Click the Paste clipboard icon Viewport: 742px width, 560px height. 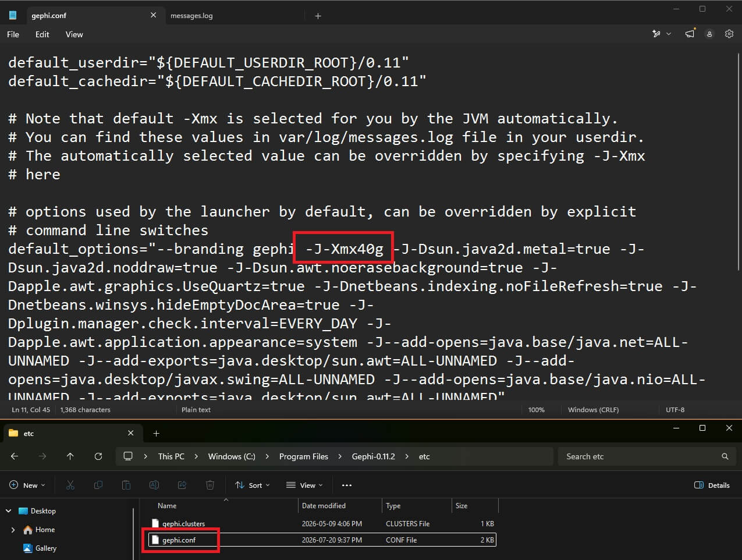126,485
